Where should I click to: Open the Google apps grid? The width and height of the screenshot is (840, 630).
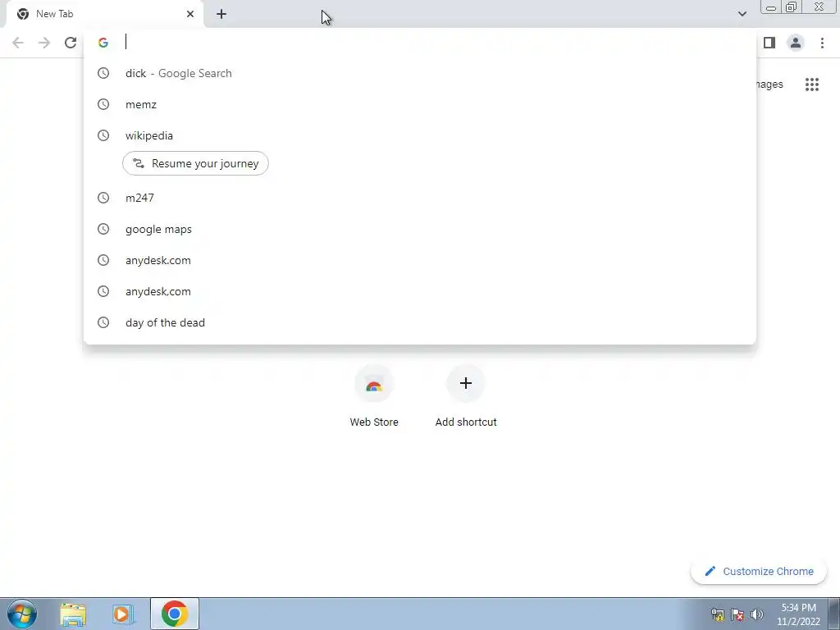point(811,84)
